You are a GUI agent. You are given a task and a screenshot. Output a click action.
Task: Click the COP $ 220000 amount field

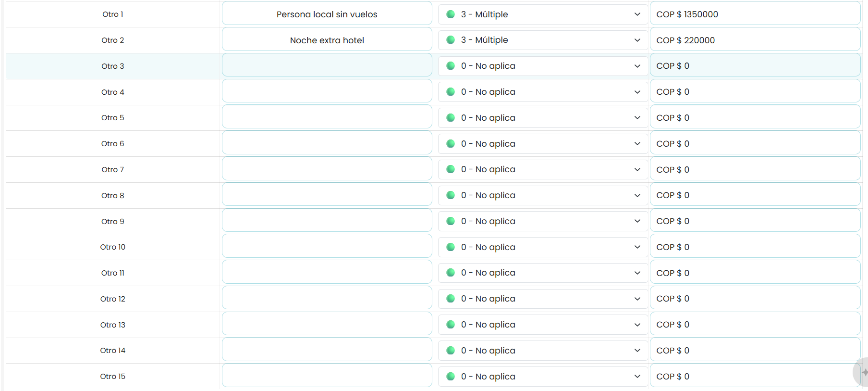pyautogui.click(x=755, y=39)
